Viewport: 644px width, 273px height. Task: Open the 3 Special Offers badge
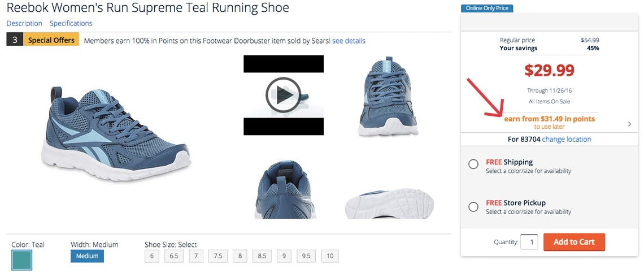click(x=43, y=40)
